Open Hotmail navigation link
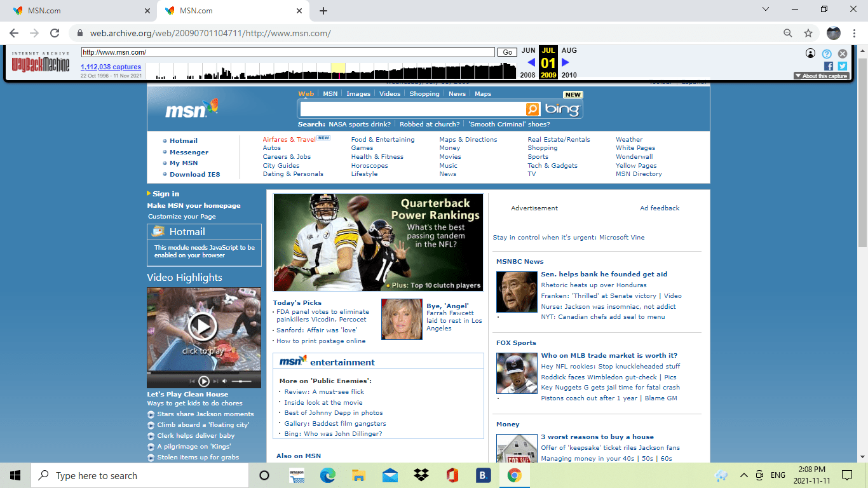This screenshot has height=488, width=868. 184,140
